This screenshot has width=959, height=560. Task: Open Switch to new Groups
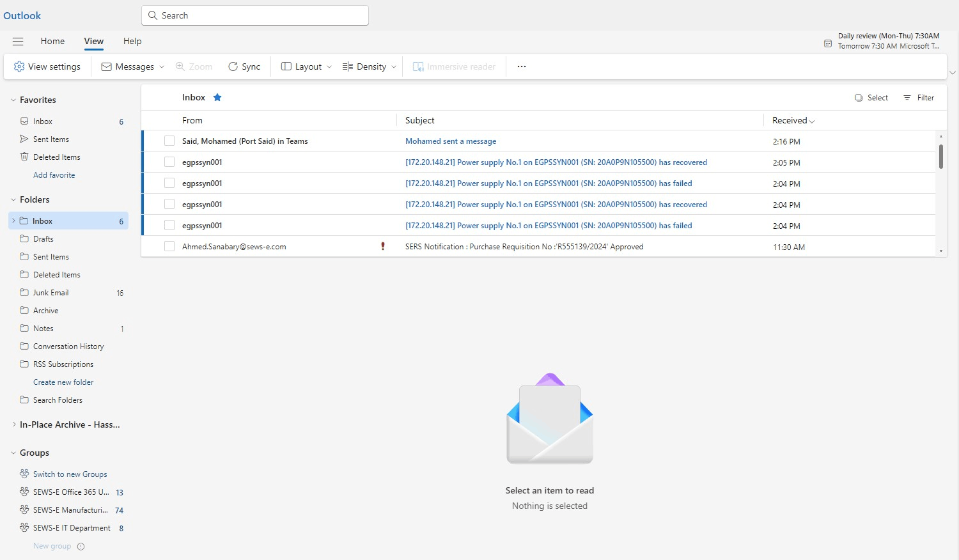point(70,474)
